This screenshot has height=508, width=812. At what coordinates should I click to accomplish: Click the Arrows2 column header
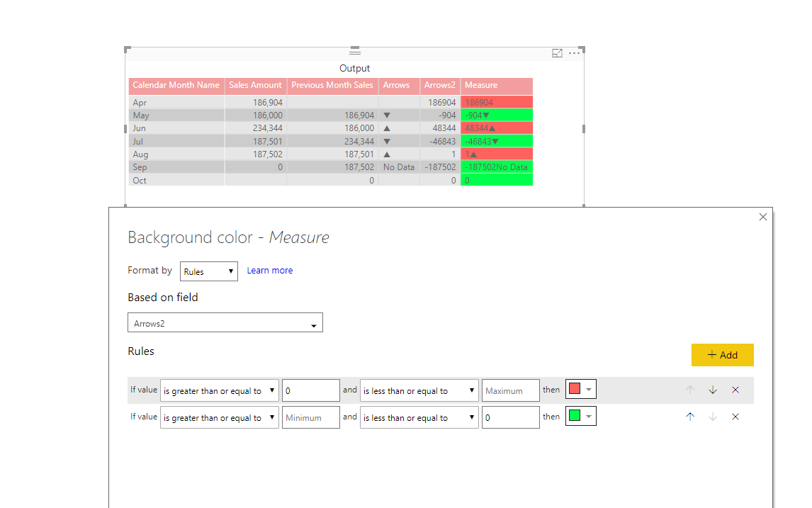(x=440, y=86)
